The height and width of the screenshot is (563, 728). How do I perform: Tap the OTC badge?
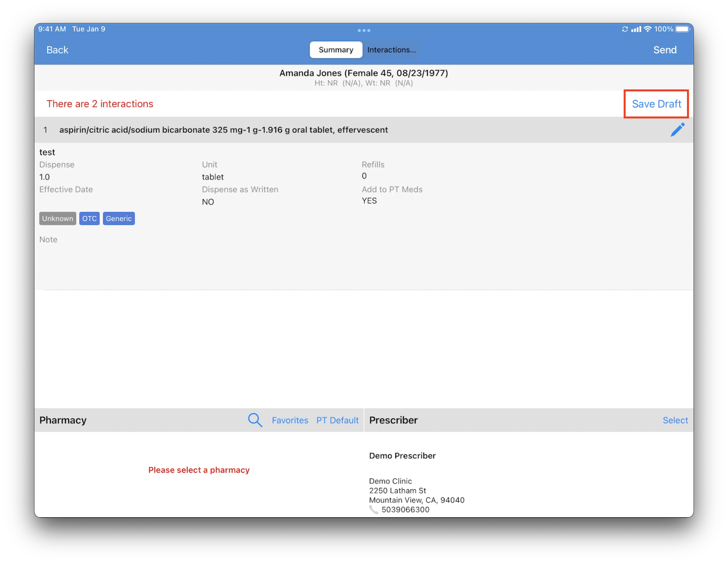point(89,219)
